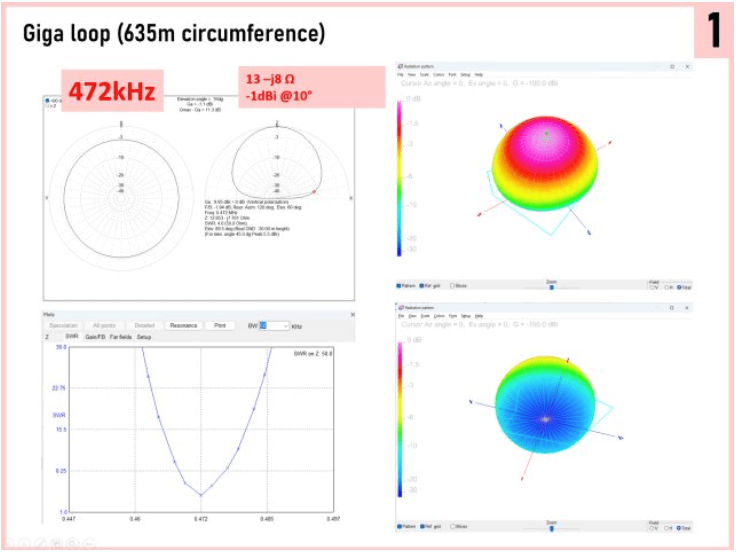
Task: Switch to the Far fields tab
Action: point(121,338)
